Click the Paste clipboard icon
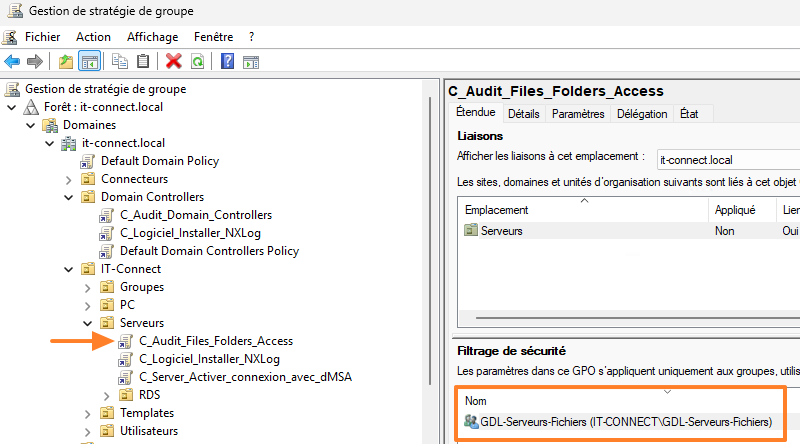This screenshot has height=444, width=800. tap(143, 62)
